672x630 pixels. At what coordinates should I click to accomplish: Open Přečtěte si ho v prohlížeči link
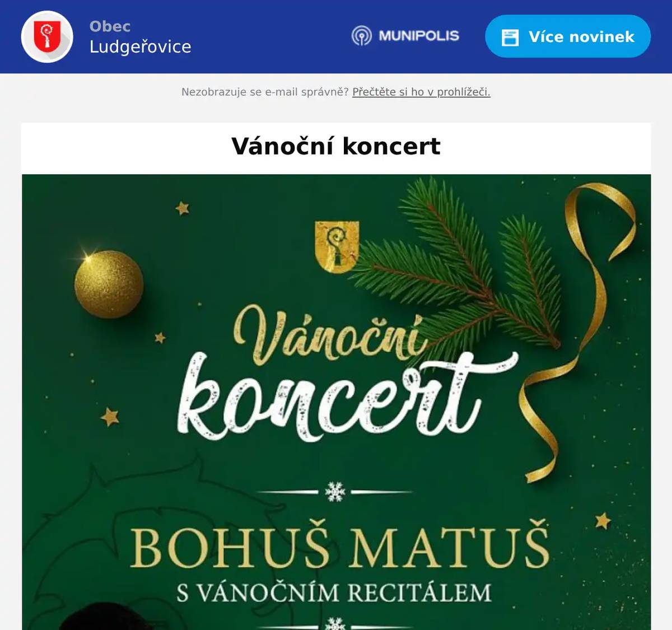(421, 92)
